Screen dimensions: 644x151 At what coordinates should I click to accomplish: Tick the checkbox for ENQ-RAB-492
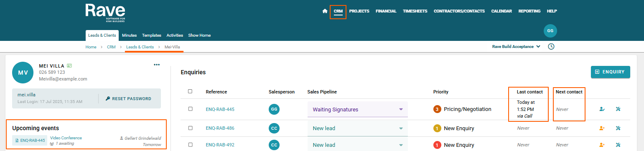[x=190, y=144]
